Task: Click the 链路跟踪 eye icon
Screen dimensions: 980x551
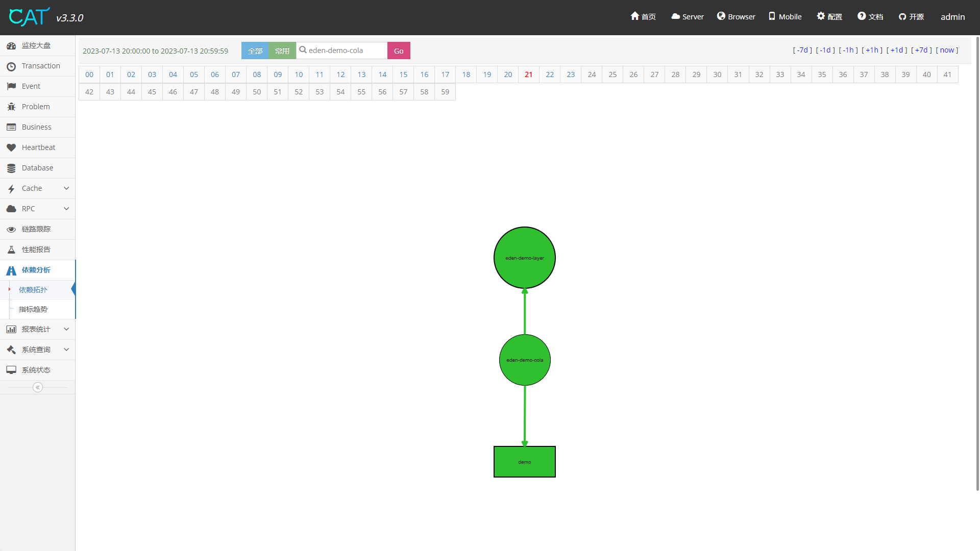Action: (11, 229)
